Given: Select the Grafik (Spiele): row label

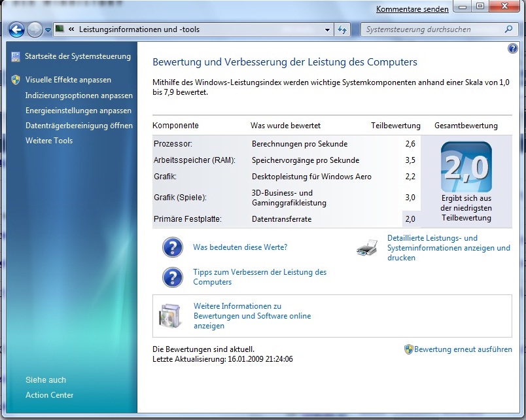Looking at the screenshot, I should click(180, 198).
